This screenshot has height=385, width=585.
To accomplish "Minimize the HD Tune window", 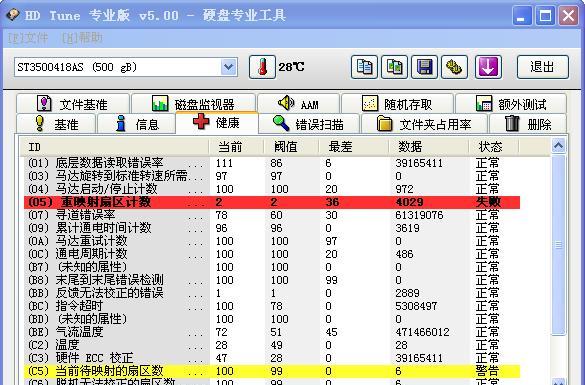I will click(x=521, y=16).
